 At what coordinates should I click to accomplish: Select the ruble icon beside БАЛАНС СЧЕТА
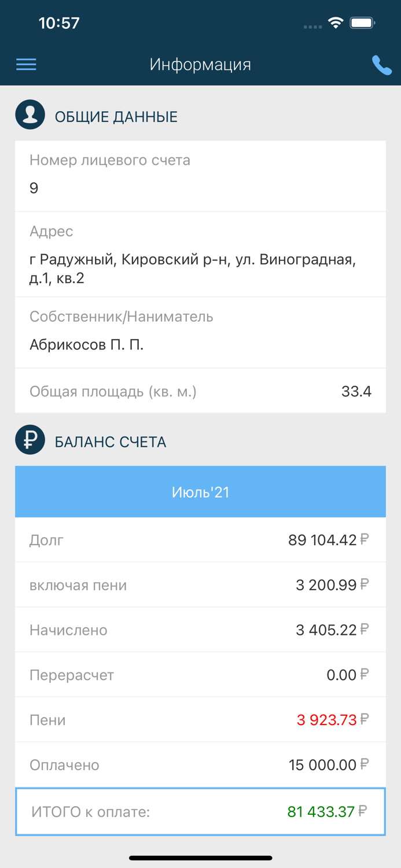(x=30, y=440)
